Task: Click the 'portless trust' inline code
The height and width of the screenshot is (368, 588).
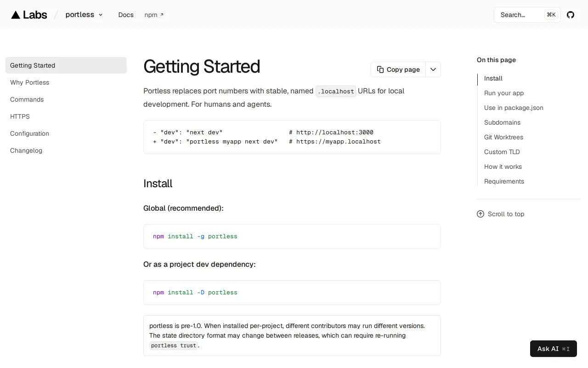Action: [x=174, y=345]
